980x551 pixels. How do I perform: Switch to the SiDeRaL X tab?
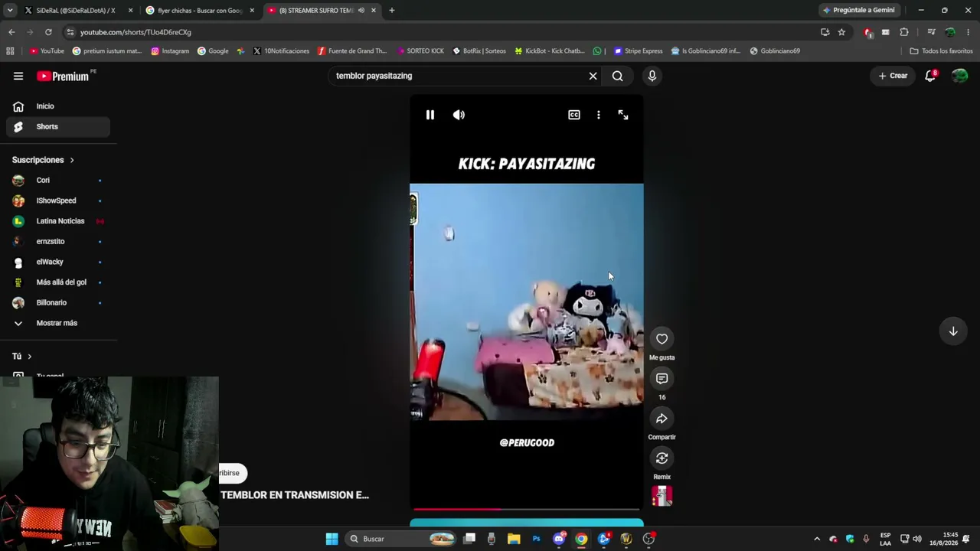click(75, 11)
